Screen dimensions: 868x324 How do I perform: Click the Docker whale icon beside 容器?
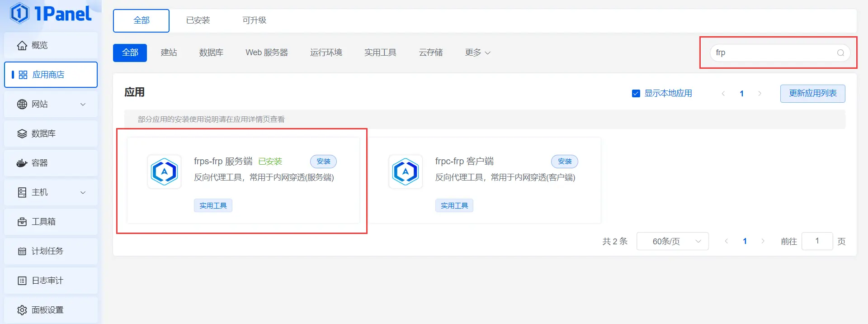tap(22, 163)
